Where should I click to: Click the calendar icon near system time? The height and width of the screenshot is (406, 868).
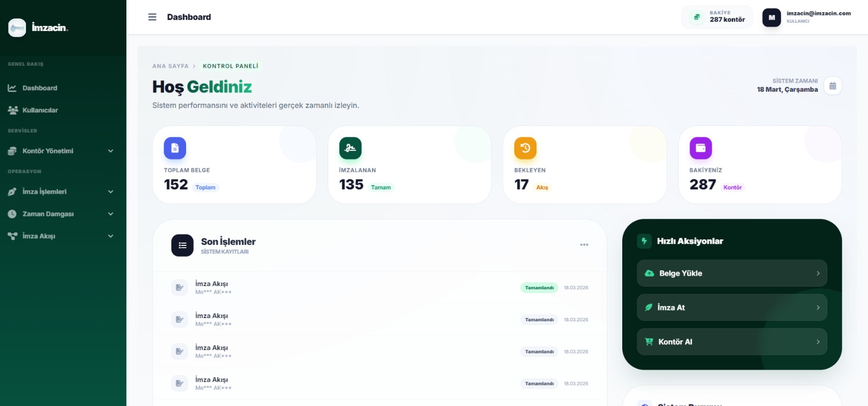pos(833,86)
